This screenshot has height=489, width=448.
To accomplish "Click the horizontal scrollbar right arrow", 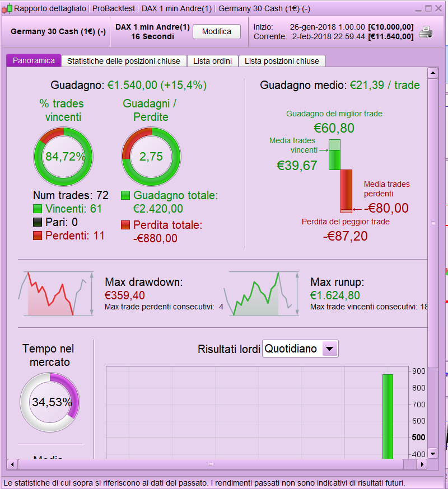I will [x=422, y=464].
